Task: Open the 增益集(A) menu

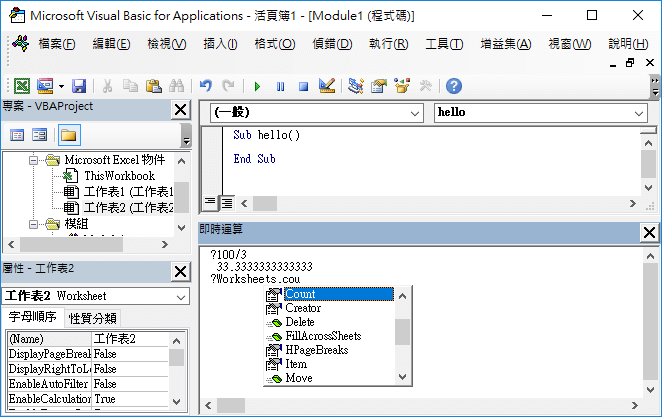Action: (506, 44)
